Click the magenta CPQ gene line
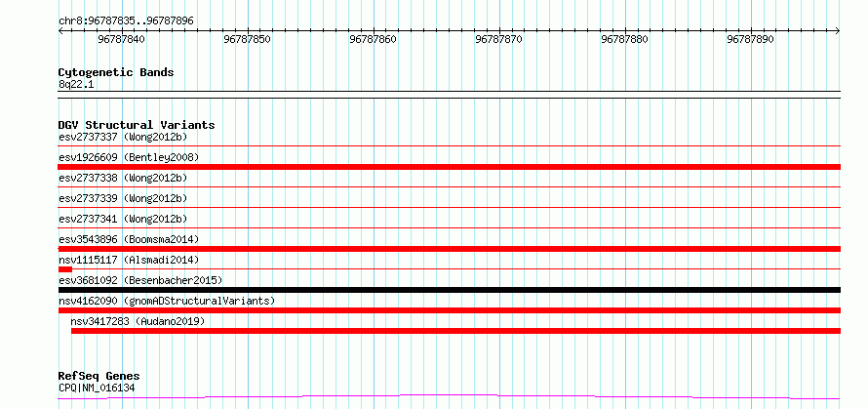The height and width of the screenshot is (409, 868). click(449, 396)
